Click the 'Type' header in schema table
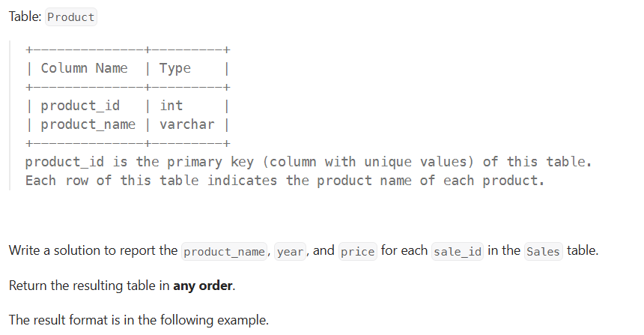This screenshot has width=644, height=335. click(175, 68)
